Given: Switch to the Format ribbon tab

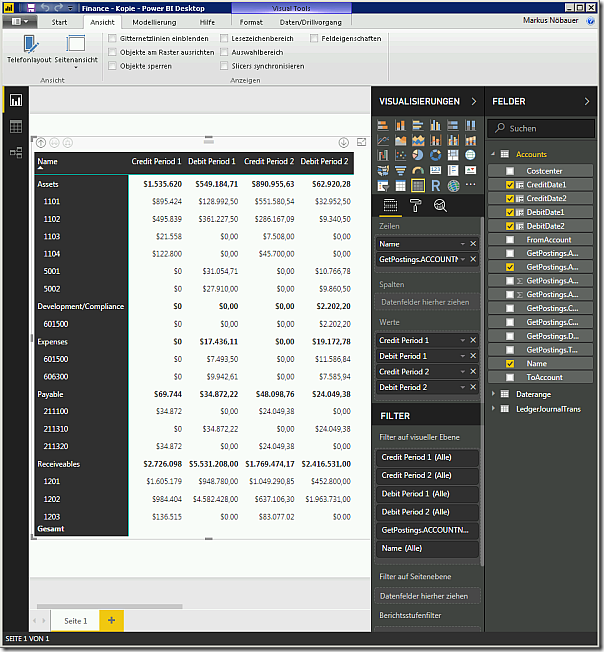Looking at the screenshot, I should pos(251,22).
